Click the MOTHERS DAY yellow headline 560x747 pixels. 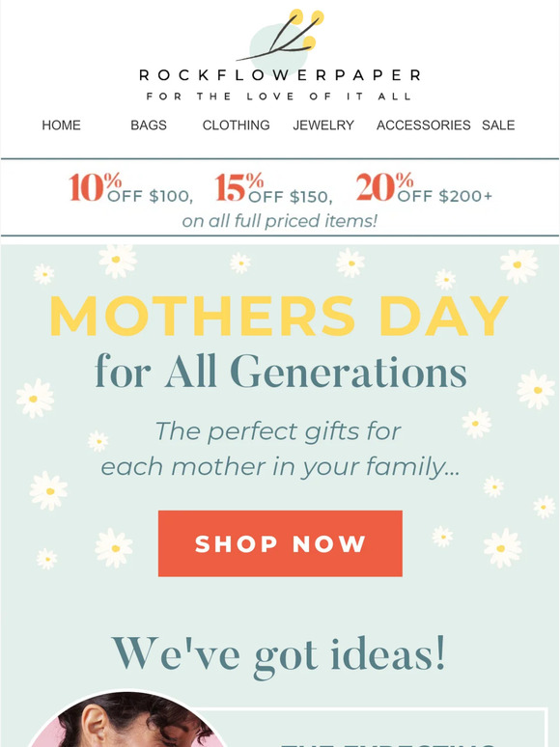(x=279, y=316)
